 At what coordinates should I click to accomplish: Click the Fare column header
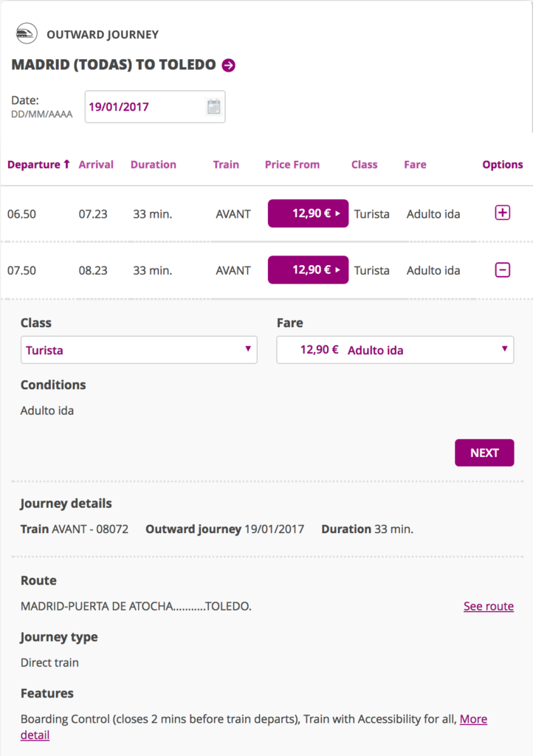tap(415, 165)
